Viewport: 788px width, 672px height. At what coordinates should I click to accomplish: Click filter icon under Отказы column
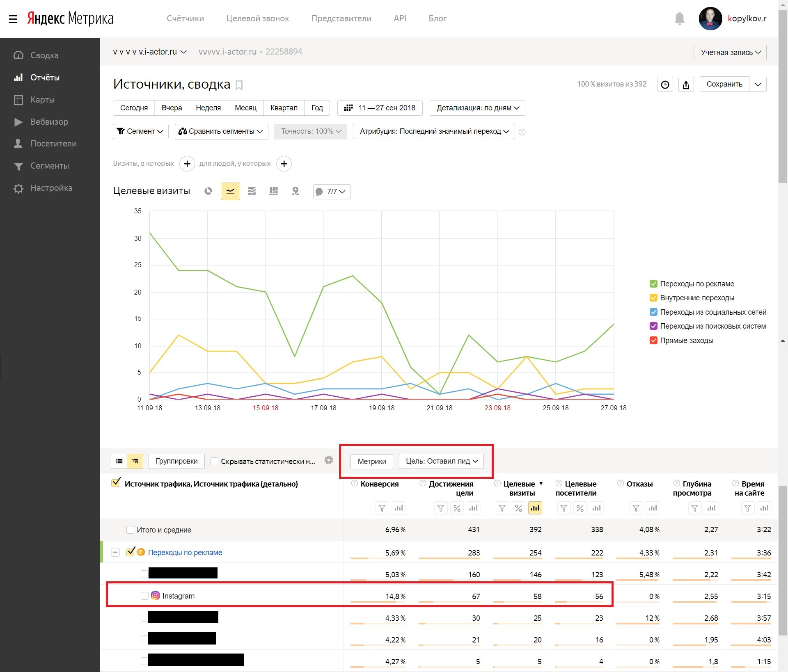[636, 508]
